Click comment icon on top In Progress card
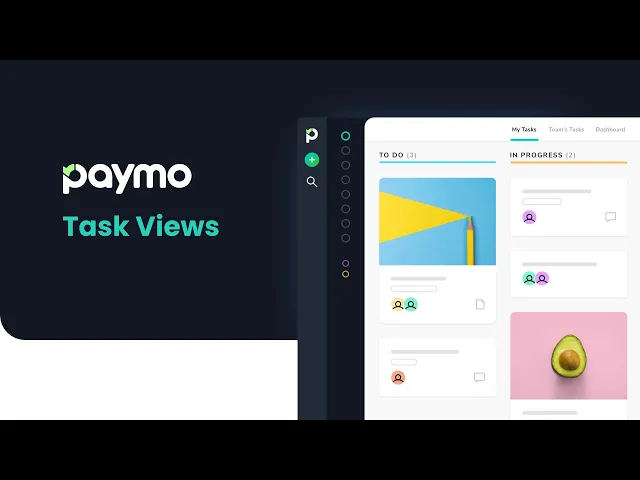Viewport: 640px width, 480px height. click(610, 217)
